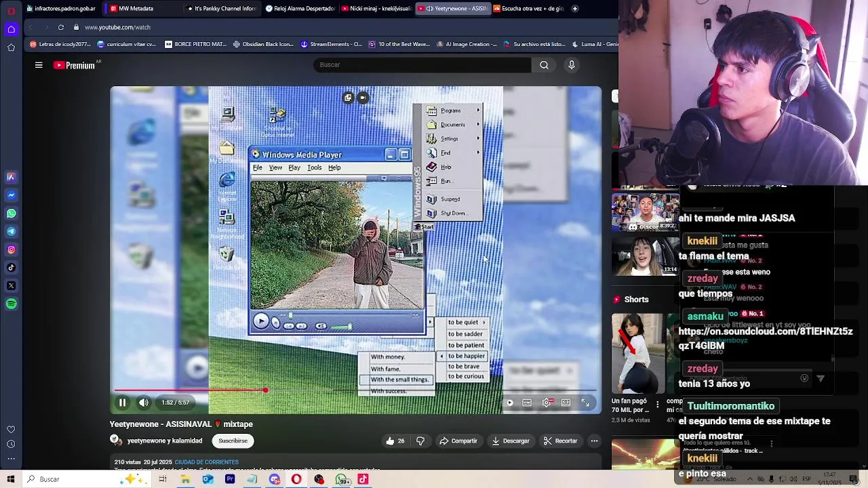This screenshot has width=868, height=488.
Task: Open Aria AI in the Opera sidebar
Action: point(11,177)
